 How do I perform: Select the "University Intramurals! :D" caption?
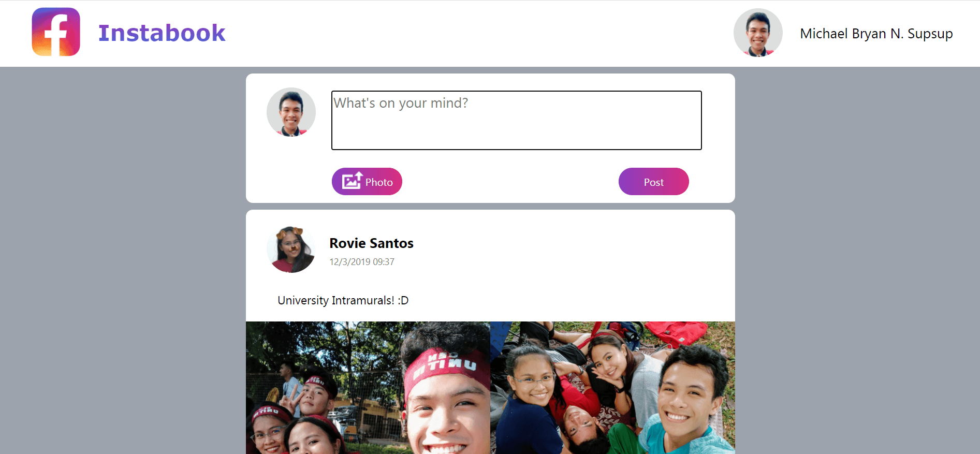(343, 300)
